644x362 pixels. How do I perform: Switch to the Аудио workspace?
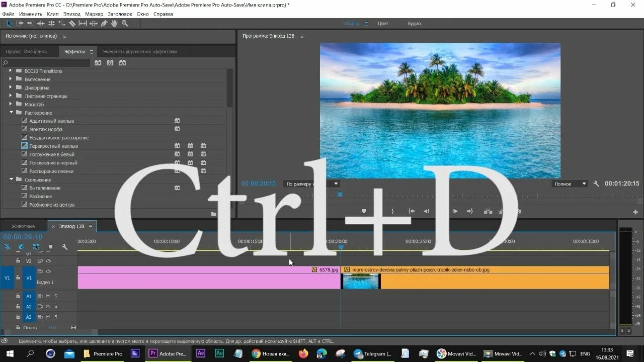[x=414, y=24]
